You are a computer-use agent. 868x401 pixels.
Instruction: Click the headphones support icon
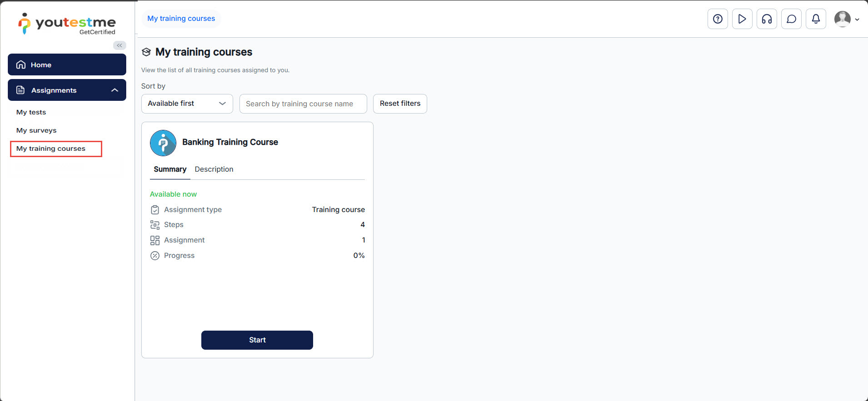(x=767, y=19)
